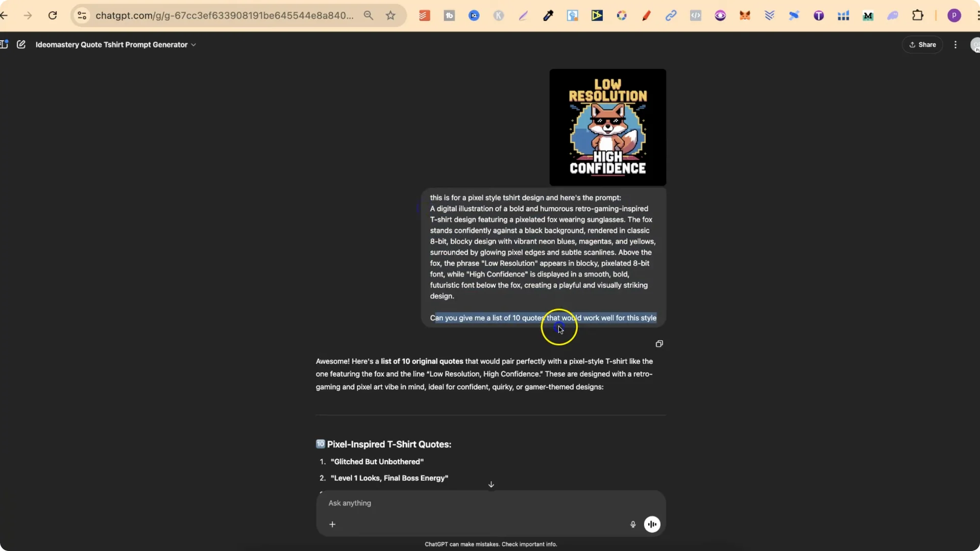Select the MetaMask fox extension icon
Screen dimensions: 980x551
coord(745,15)
